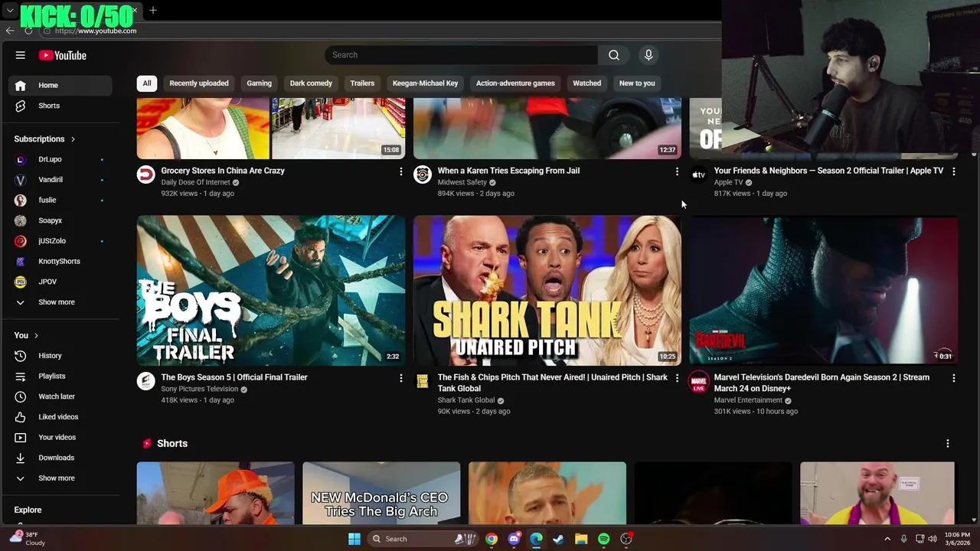Click Daily Dose Of Internet channel avatar
Screen dimensions: 980x551
pos(145,174)
